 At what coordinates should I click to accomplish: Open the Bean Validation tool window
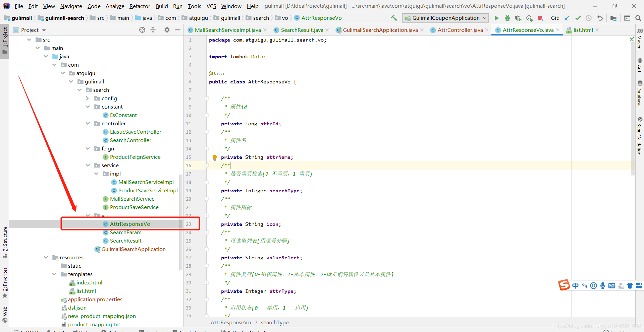[x=640, y=136]
